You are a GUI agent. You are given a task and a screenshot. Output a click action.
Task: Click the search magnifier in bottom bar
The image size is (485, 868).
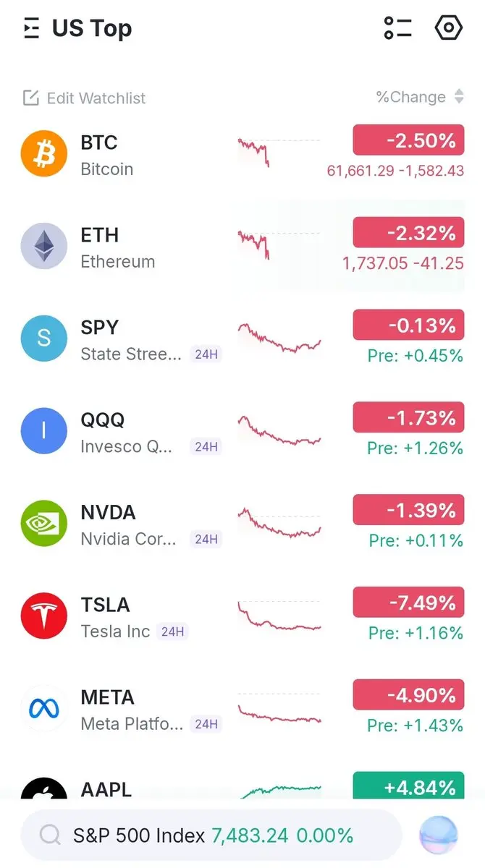tap(50, 836)
